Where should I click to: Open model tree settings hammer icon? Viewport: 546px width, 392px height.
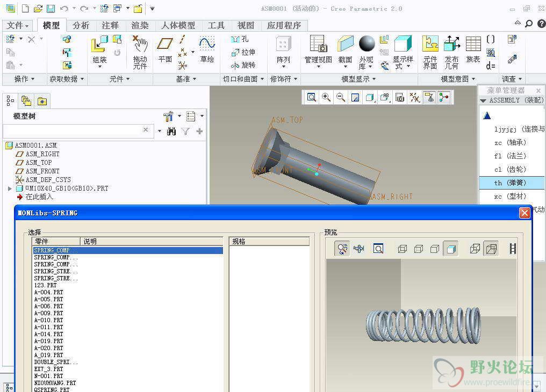pyautogui.click(x=168, y=116)
